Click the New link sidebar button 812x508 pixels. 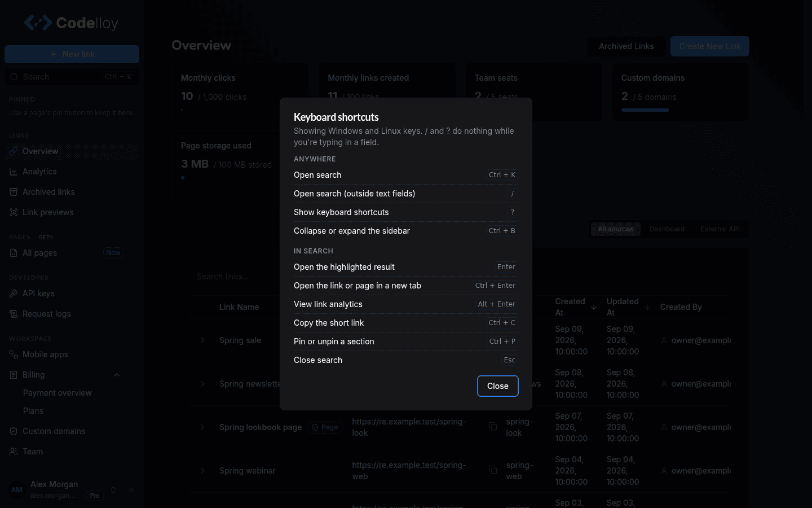point(72,54)
